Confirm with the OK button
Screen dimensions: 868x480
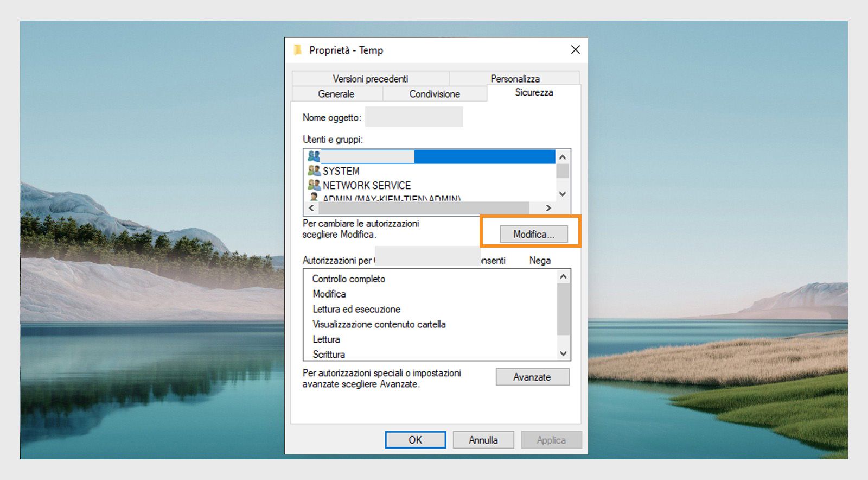[x=416, y=440]
